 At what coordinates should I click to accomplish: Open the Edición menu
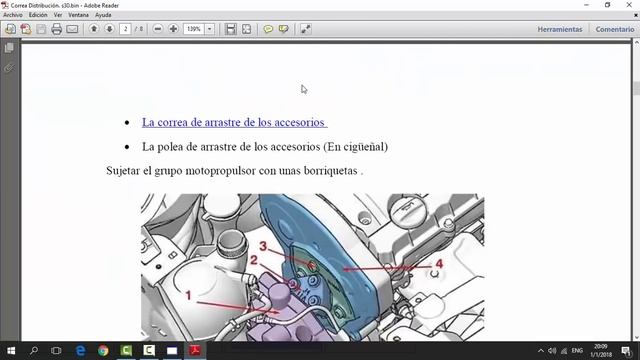[38, 15]
